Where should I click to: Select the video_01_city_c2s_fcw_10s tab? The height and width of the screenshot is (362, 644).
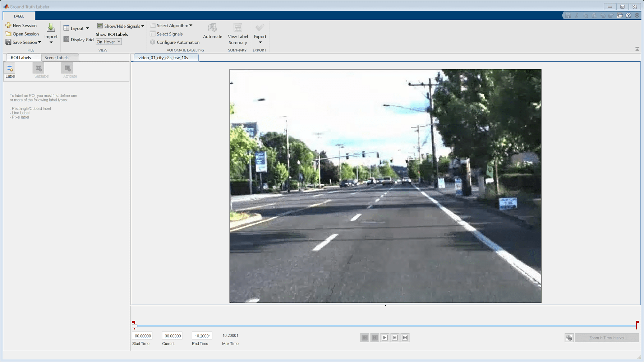163,57
